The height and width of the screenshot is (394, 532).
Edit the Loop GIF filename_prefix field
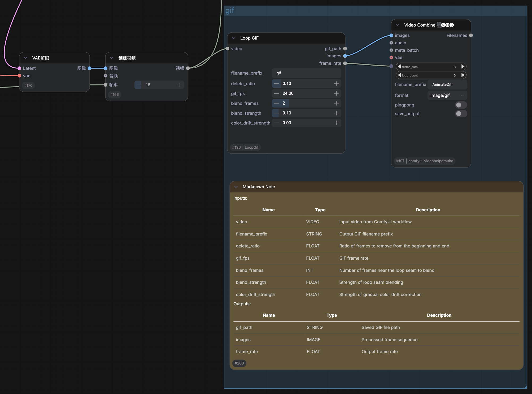click(306, 73)
